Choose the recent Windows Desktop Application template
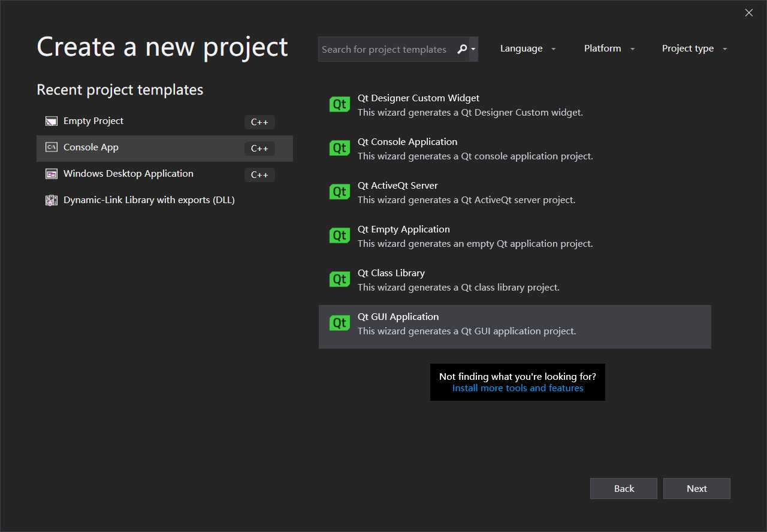The image size is (767, 532). pos(165,174)
